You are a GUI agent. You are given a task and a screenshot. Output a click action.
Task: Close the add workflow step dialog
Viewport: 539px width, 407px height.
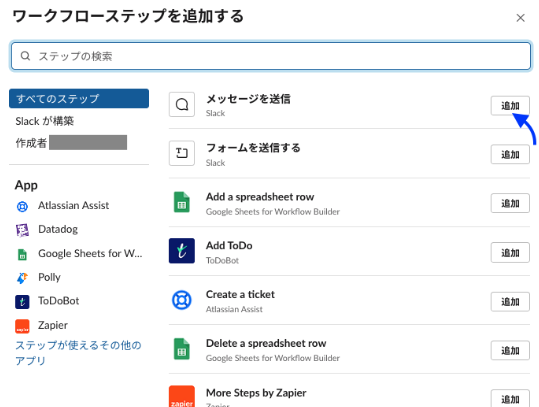[x=520, y=18]
